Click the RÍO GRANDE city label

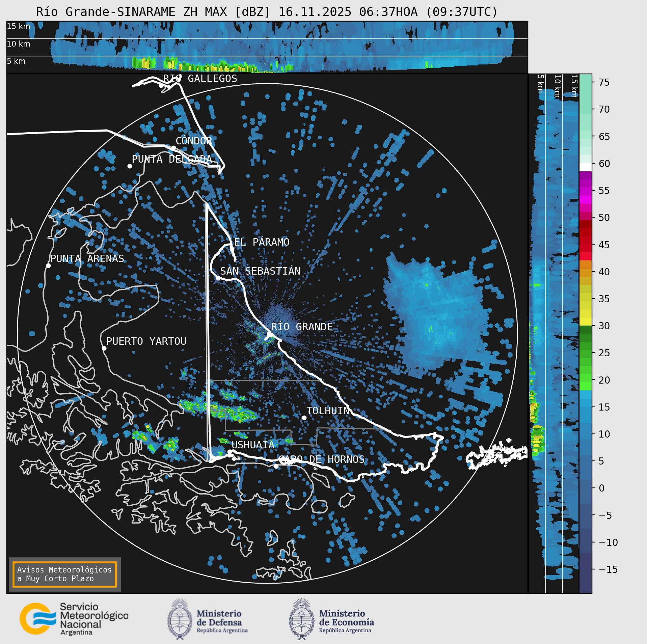point(302,327)
